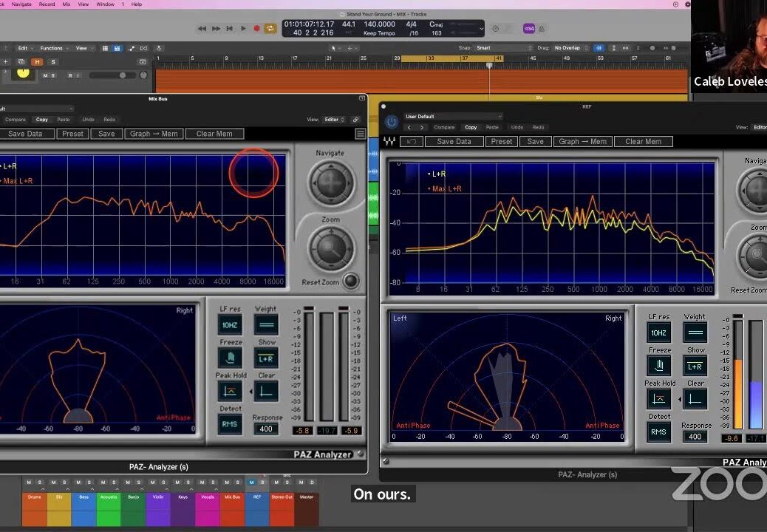Toggle Show L+R in Mix Bus analyzer

(266, 358)
